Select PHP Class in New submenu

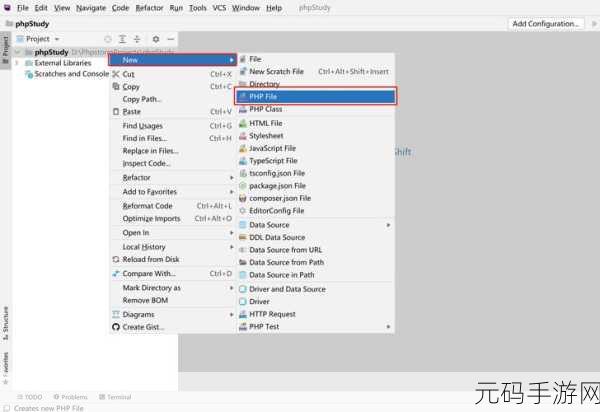pos(316,109)
